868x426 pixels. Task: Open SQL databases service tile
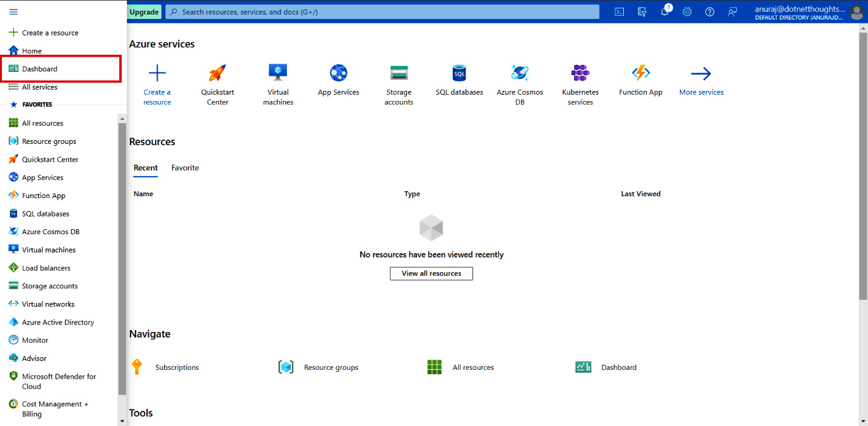coord(459,80)
